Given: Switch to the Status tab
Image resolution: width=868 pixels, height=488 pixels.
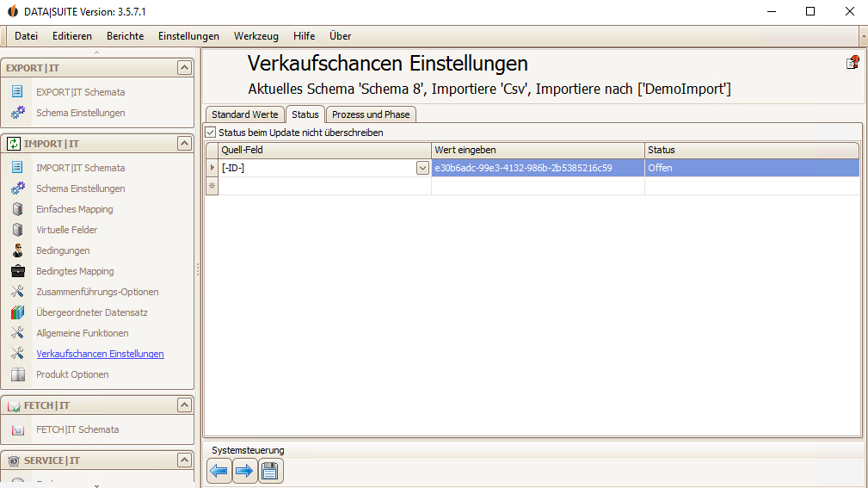Looking at the screenshot, I should [305, 114].
